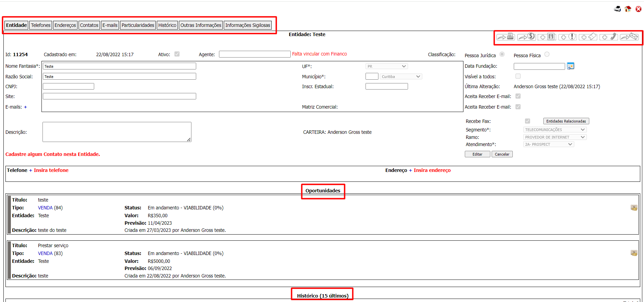Expand the Segmento dropdown
This screenshot has height=302, width=644.
coord(555,130)
